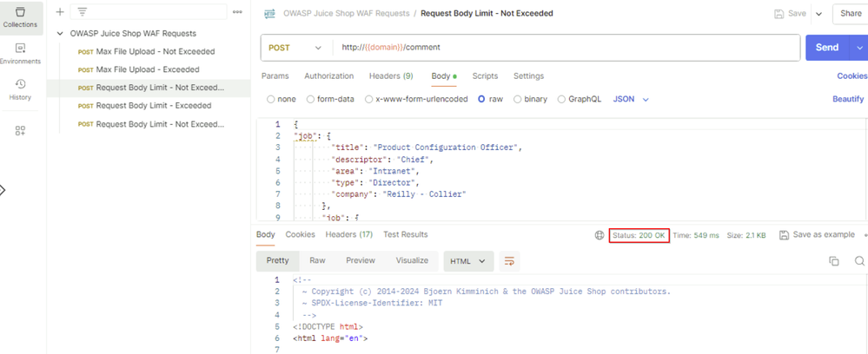The image size is (868, 354).
Task: Open the Collections sidebar panel
Action: (x=20, y=17)
